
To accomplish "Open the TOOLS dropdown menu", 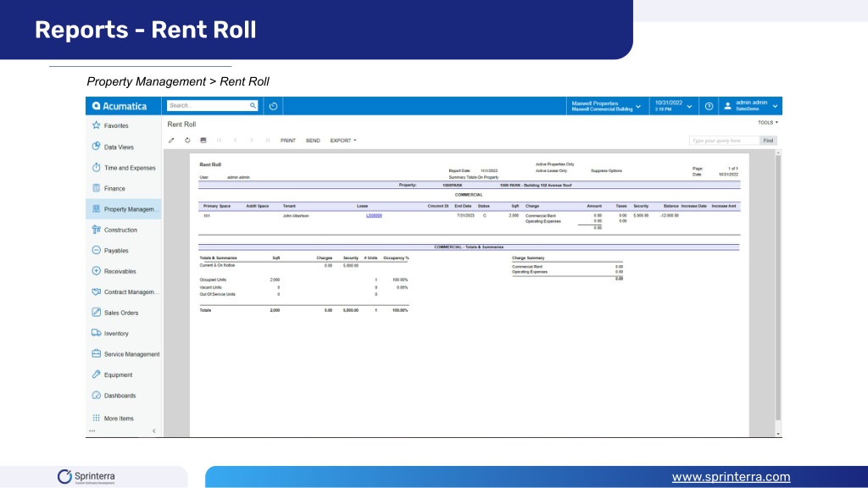I will coord(768,123).
